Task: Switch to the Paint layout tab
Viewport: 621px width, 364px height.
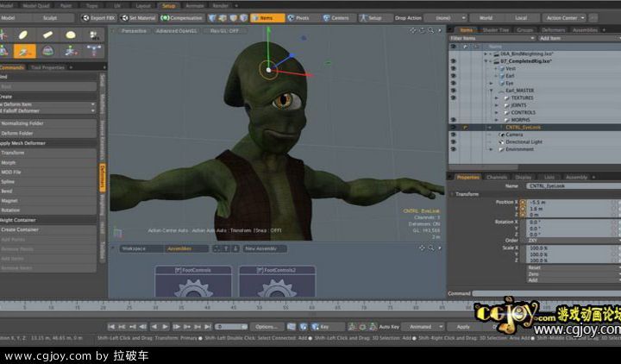Action: pos(66,5)
